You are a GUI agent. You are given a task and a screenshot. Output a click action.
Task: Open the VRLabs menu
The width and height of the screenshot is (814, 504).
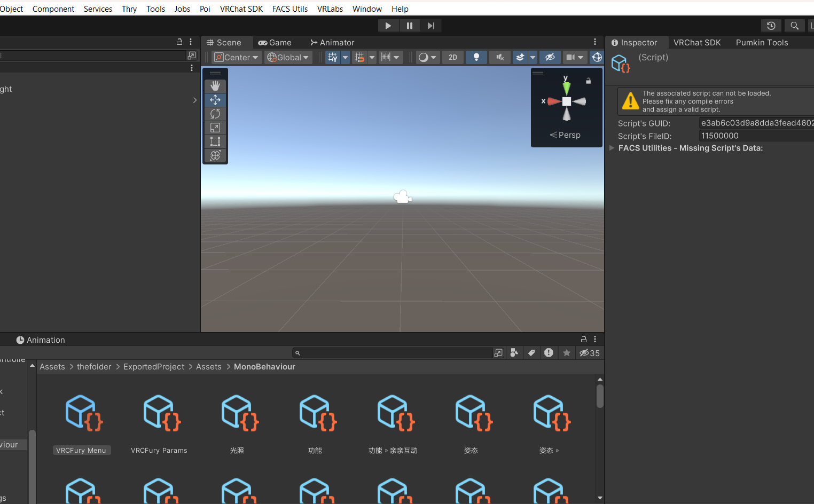coord(330,9)
